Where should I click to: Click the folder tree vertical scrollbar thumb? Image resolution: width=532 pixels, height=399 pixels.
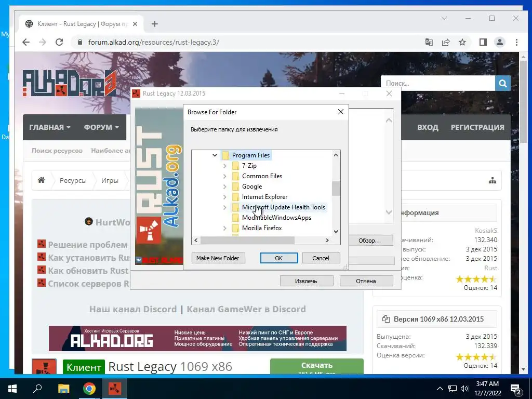pyautogui.click(x=336, y=188)
